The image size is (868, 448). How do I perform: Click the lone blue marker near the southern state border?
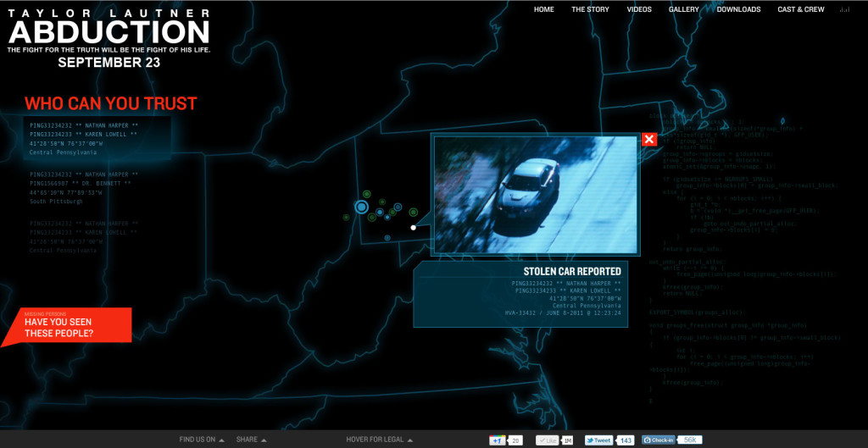[x=387, y=238]
